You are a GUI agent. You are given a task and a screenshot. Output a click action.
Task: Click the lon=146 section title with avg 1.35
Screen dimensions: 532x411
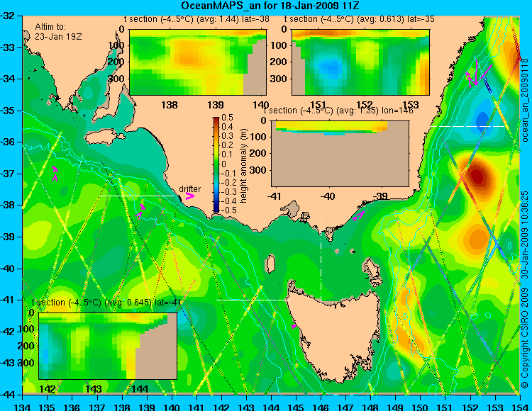tap(338, 111)
